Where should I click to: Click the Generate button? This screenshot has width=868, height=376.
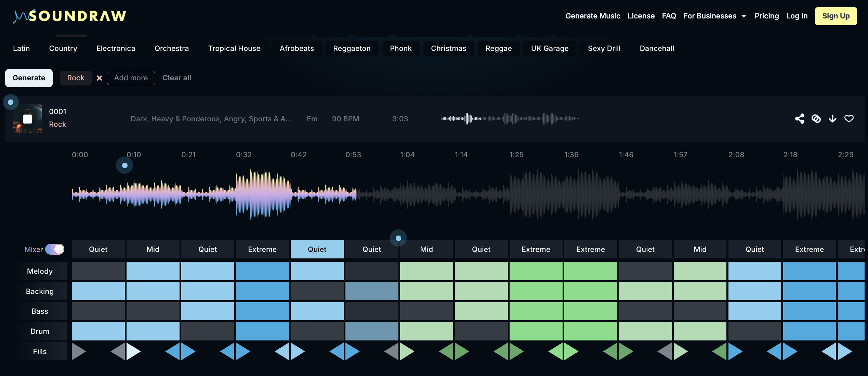(x=29, y=78)
